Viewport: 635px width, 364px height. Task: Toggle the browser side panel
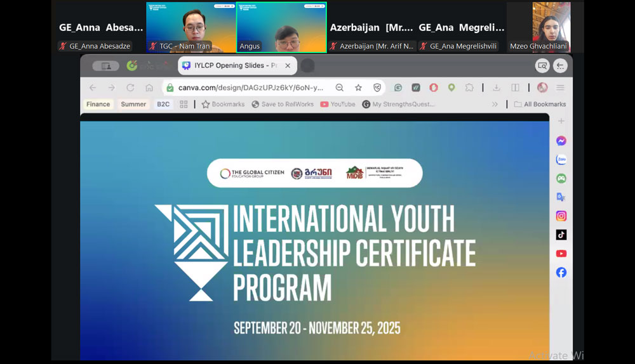click(515, 88)
